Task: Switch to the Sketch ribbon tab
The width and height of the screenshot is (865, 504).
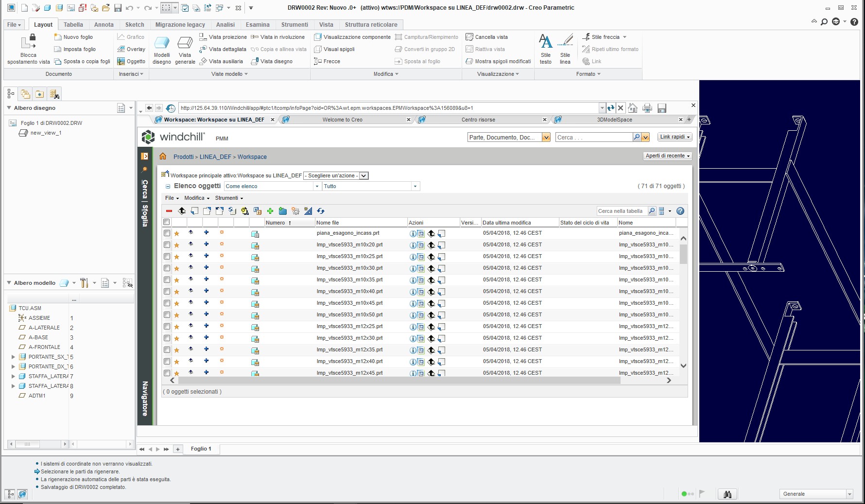Action: click(x=135, y=25)
